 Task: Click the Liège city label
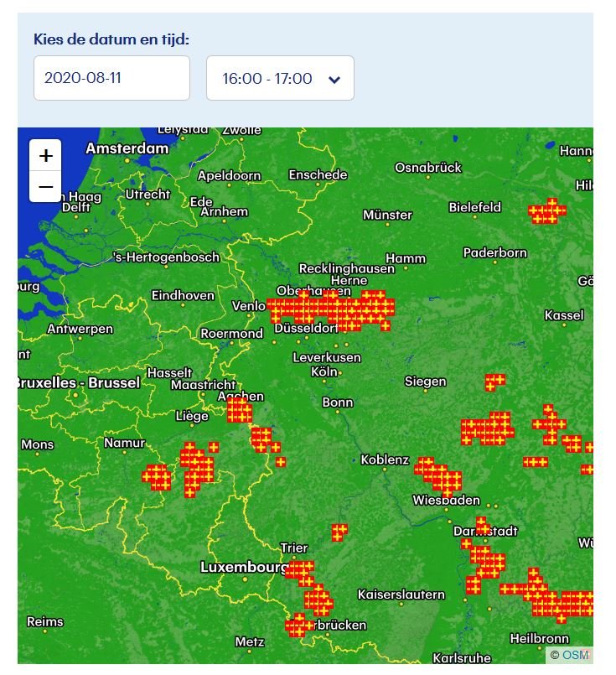pyautogui.click(x=192, y=416)
